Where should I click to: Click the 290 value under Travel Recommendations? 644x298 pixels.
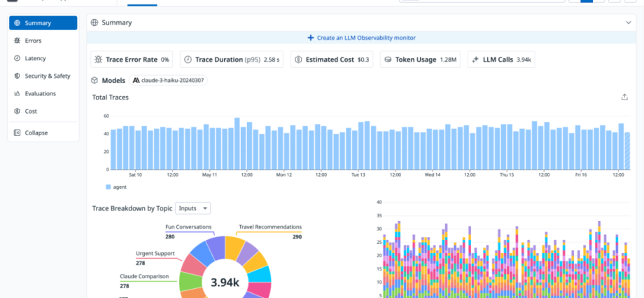(x=297, y=237)
